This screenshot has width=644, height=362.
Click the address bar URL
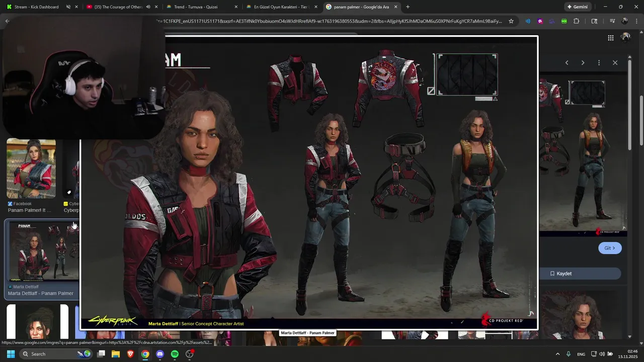(x=329, y=21)
